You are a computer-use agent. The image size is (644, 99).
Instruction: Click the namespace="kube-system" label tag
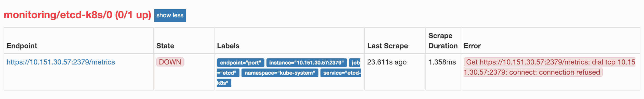[280, 73]
